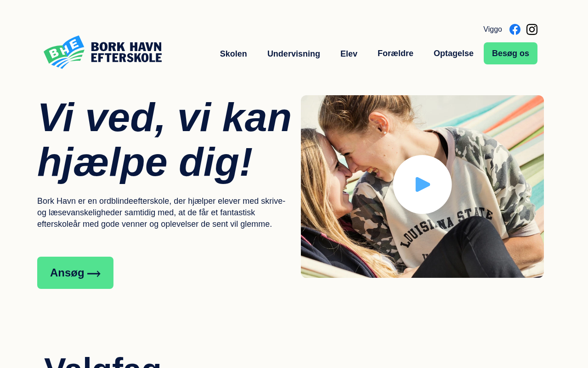Open the Viggo link

pos(492,29)
